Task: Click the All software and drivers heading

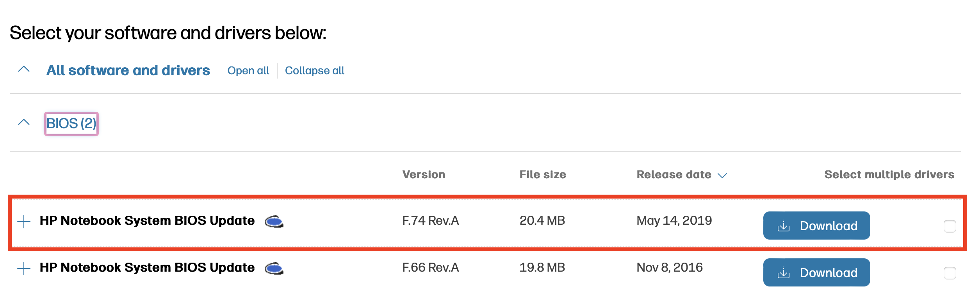Action: tap(128, 70)
